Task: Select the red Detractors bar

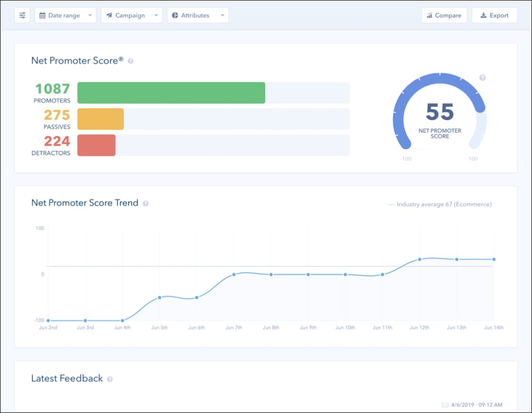Action: 97,145
